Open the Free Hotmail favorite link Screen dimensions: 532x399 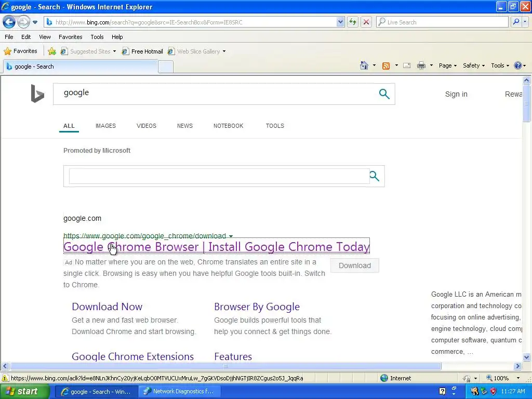click(142, 51)
